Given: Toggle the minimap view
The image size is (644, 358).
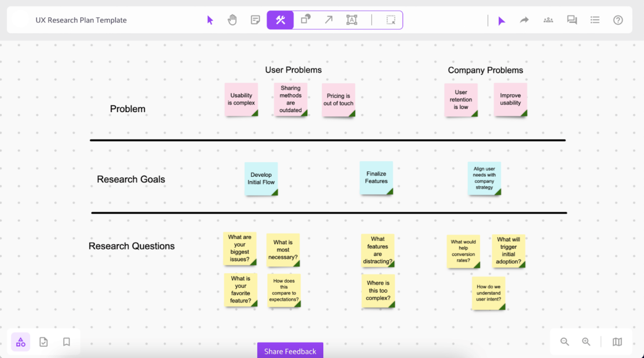Looking at the screenshot, I should click(x=617, y=341).
